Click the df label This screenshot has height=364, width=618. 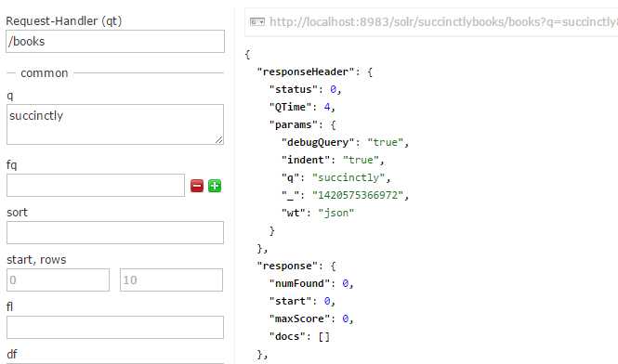(12, 354)
